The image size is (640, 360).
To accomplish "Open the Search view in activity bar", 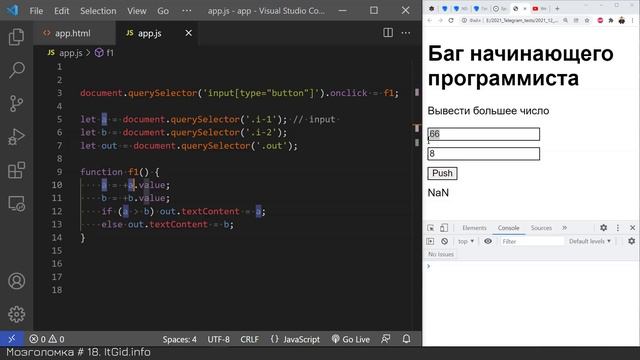I will pyautogui.click(x=16, y=70).
